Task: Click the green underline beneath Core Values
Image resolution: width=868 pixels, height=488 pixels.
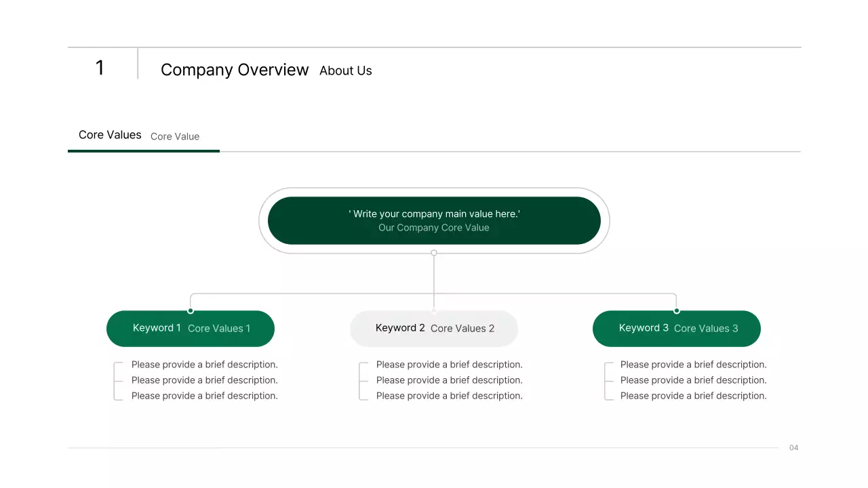Action: tap(144, 150)
